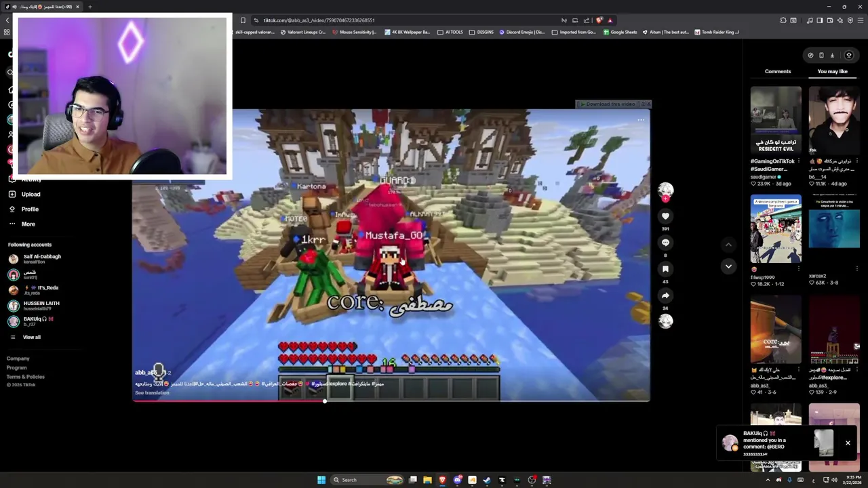Open the Brave Rewards triangle icon
Image resolution: width=868 pixels, height=488 pixels.
[610, 20]
